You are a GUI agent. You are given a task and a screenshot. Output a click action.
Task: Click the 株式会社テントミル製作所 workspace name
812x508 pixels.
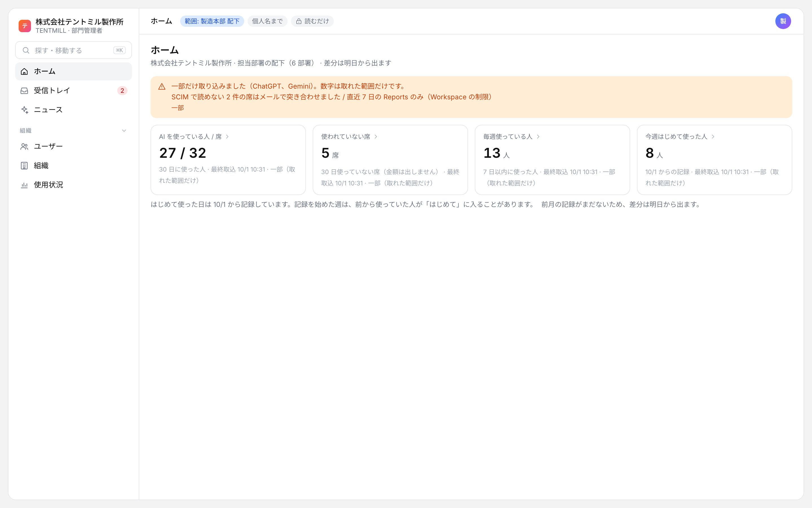click(x=80, y=22)
